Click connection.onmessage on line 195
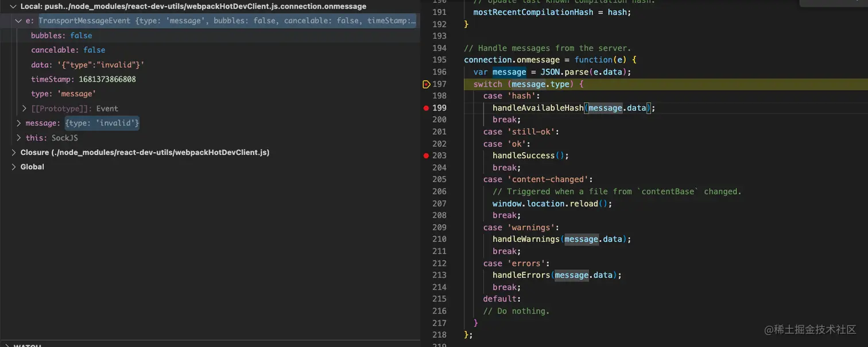Viewport: 868px width, 347px height. [x=512, y=60]
